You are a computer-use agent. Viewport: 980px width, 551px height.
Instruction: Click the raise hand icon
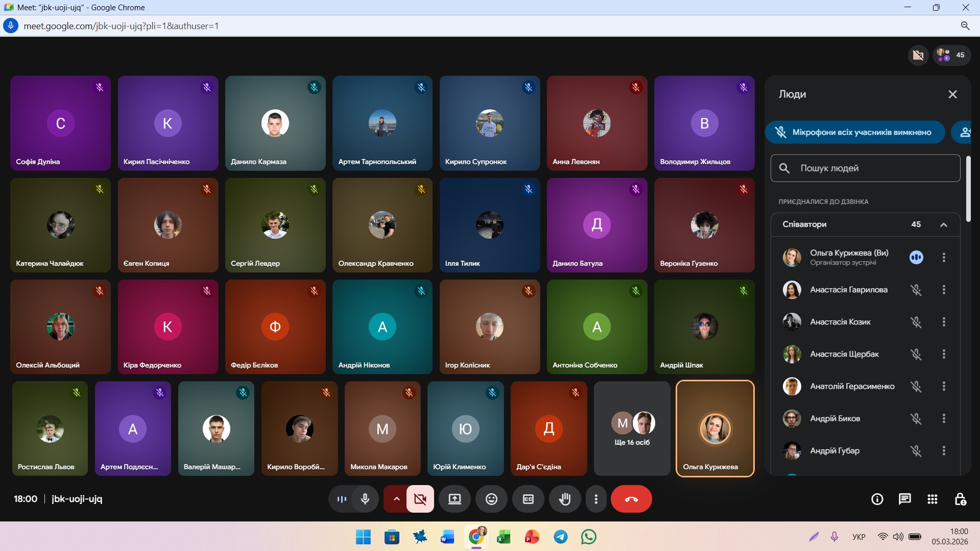564,499
